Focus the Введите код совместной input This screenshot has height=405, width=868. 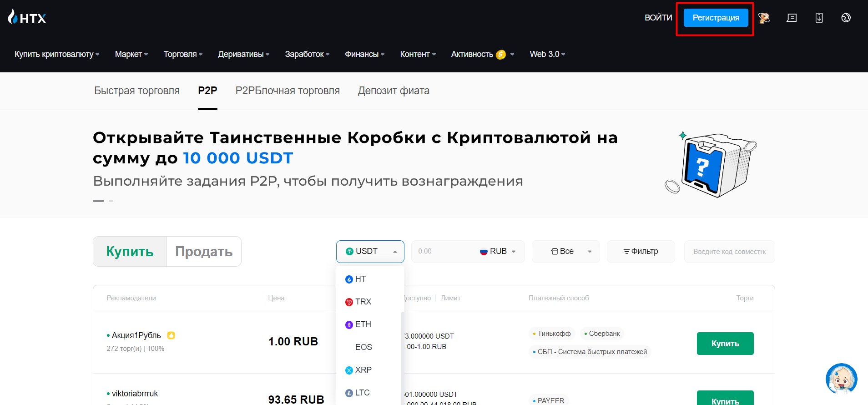tap(729, 252)
